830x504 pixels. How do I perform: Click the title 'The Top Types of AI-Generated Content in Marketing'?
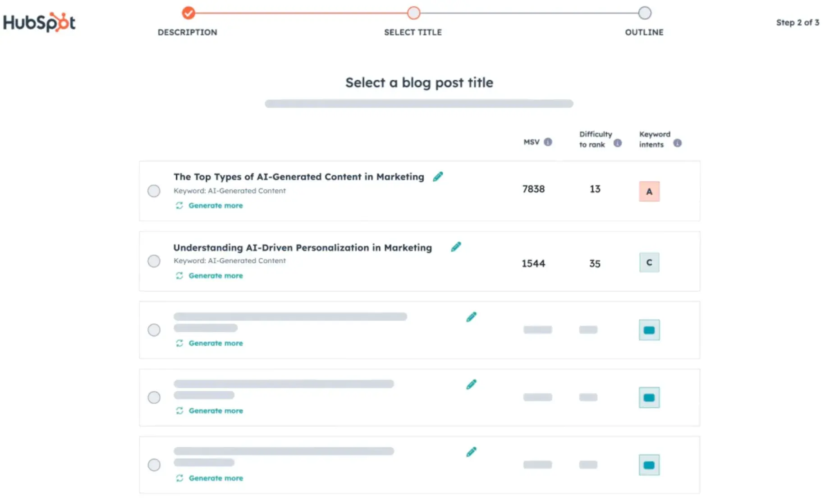[x=299, y=177]
